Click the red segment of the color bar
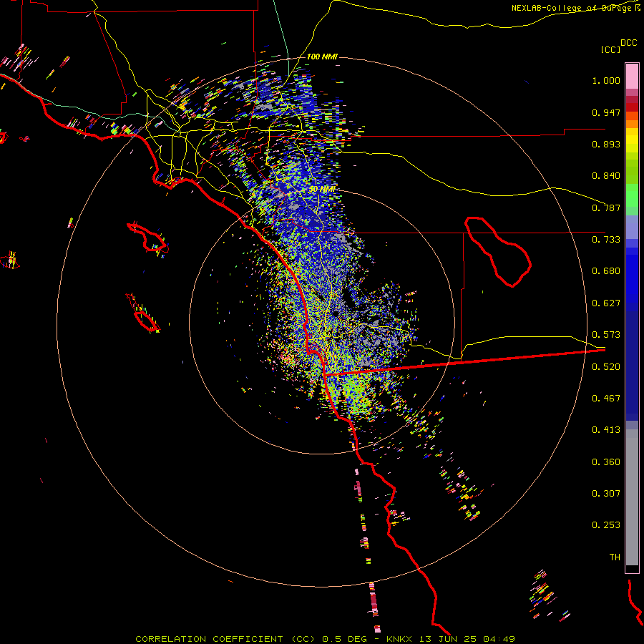Viewport: 644px width, 644px height. pyautogui.click(x=632, y=107)
